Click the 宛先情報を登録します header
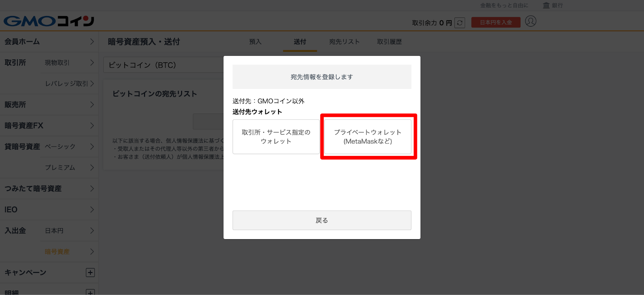This screenshot has width=644, height=295. coord(322,77)
